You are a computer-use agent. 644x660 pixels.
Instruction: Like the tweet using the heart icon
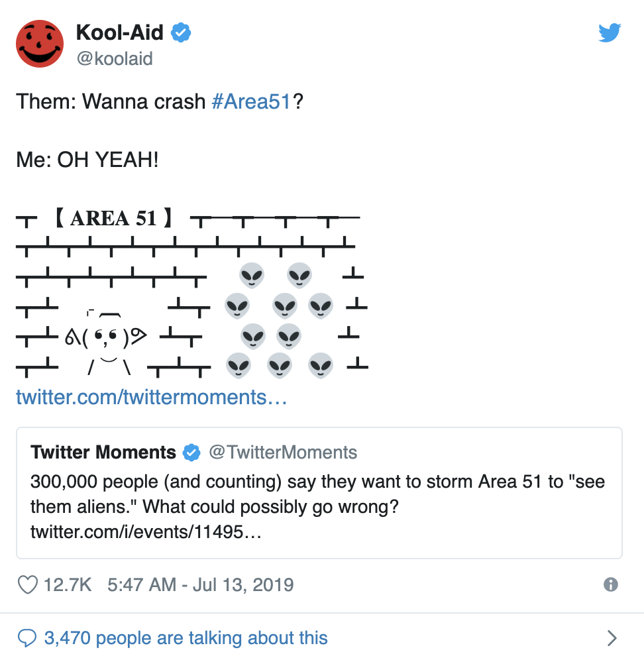tap(28, 584)
